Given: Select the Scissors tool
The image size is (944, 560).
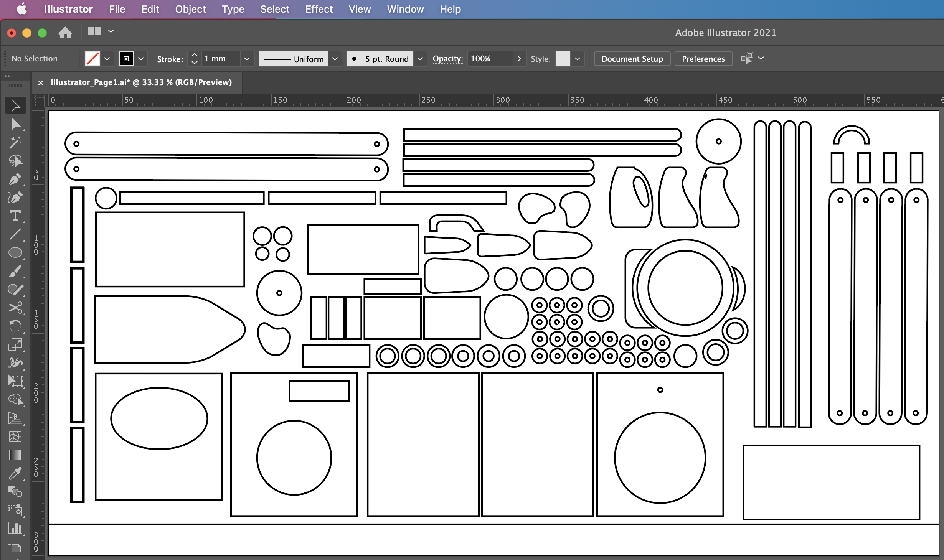Looking at the screenshot, I should [x=15, y=308].
